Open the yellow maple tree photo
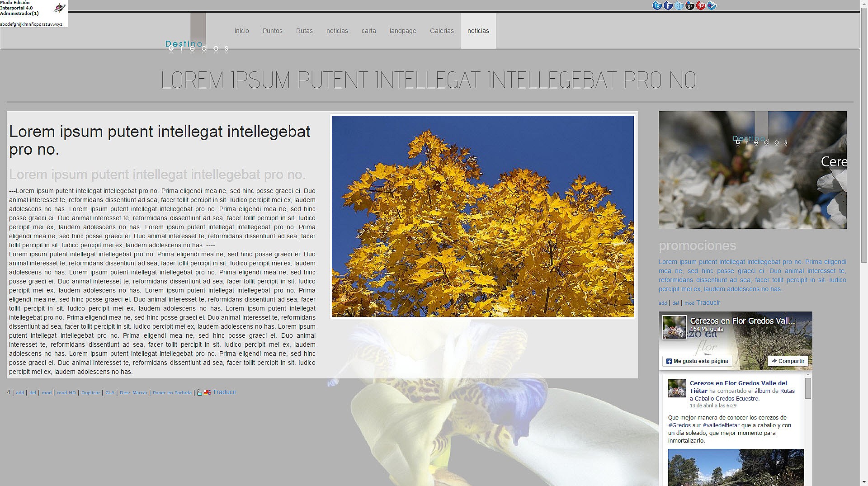 (482, 216)
